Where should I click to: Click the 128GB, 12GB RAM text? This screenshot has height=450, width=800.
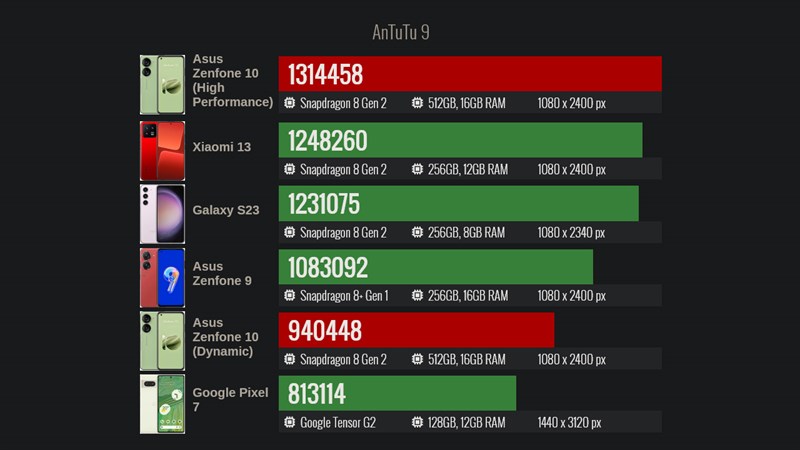pyautogui.click(x=466, y=422)
